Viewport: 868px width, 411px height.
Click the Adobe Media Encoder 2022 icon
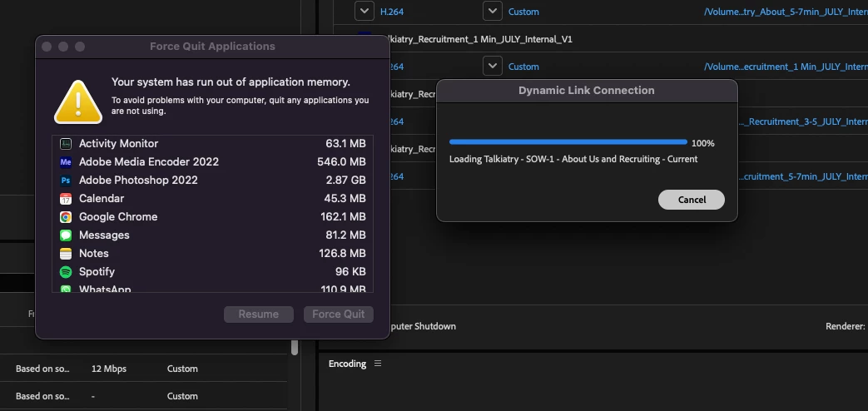[66, 162]
